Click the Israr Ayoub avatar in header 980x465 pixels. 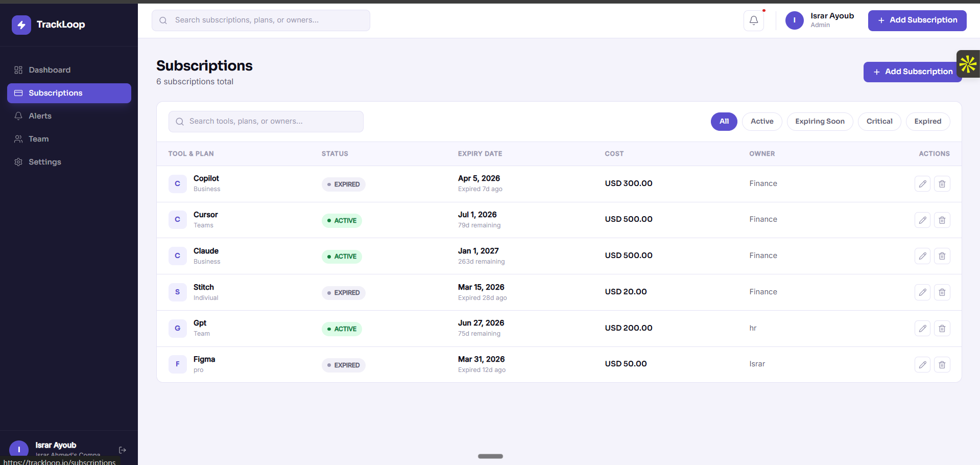click(795, 20)
